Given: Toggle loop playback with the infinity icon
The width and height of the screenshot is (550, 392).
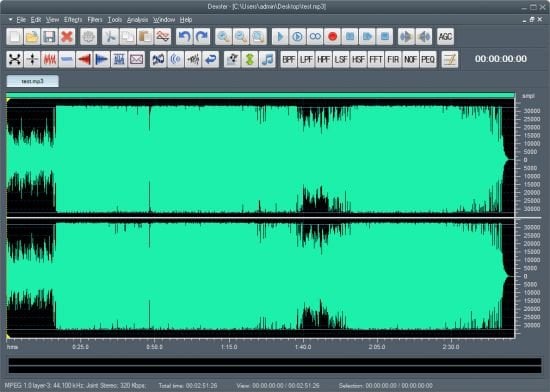Looking at the screenshot, I should click(x=315, y=36).
